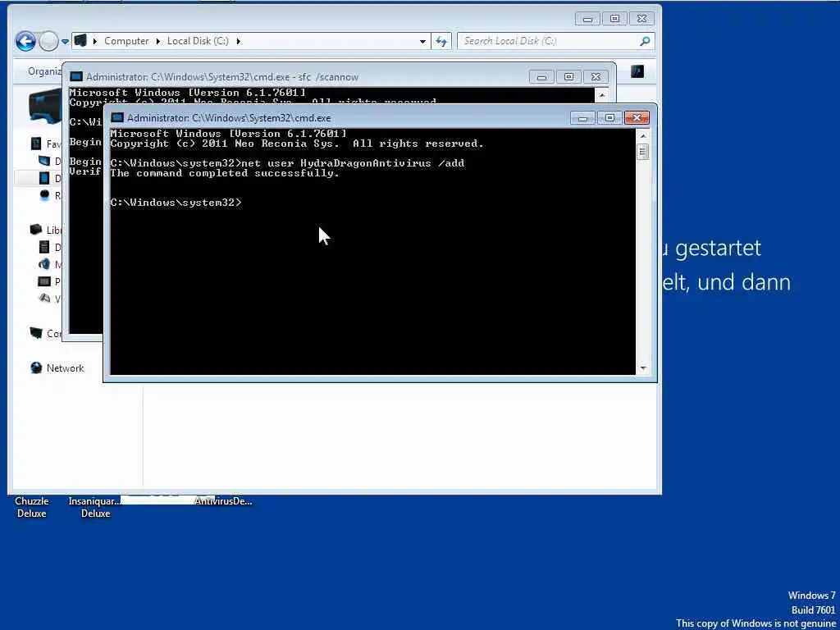Click 'Copyright (c) 2011 Neo Reconia Sys.' line

[297, 144]
